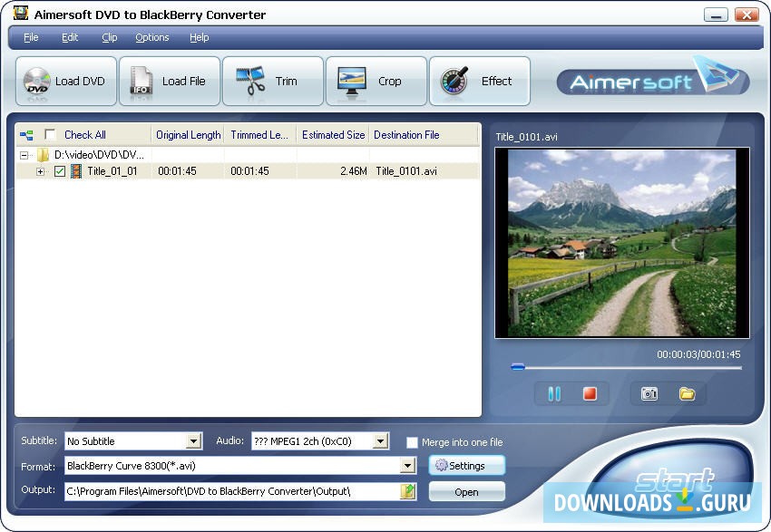Click the Estimated Size column header
The height and width of the screenshot is (532, 771).
(333, 135)
